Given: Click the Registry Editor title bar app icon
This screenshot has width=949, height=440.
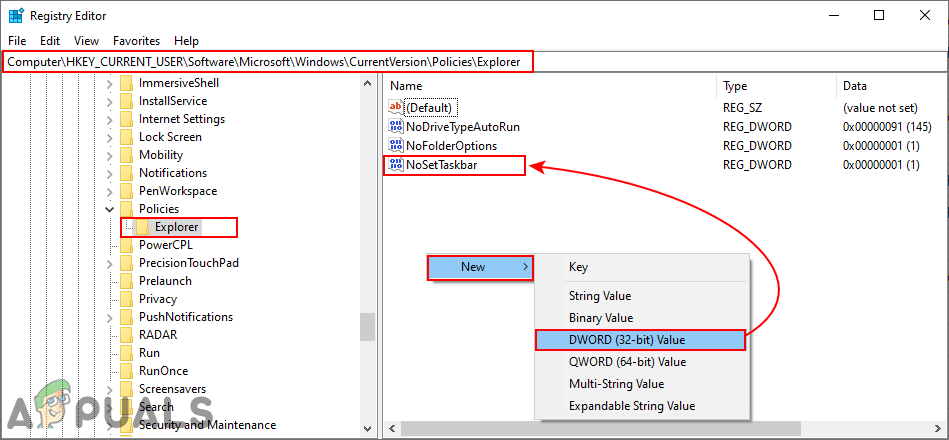Looking at the screenshot, I should click(x=16, y=16).
